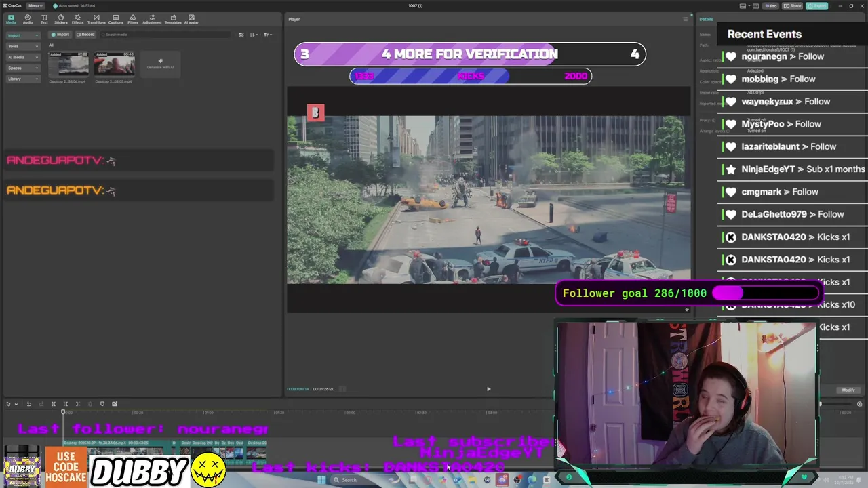Open the Templates tab

173,19
